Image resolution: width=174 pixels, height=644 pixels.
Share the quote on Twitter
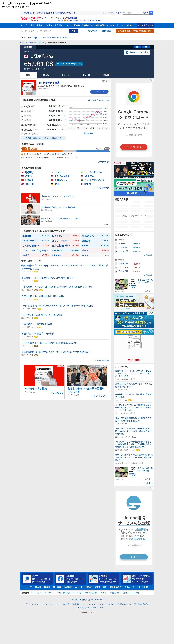(x=146, y=47)
